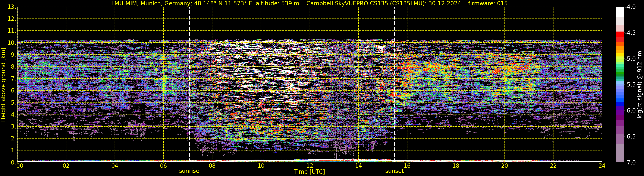Click the '-4.0' colorbar tick label
Screen dimensions: 644x176
630,7
